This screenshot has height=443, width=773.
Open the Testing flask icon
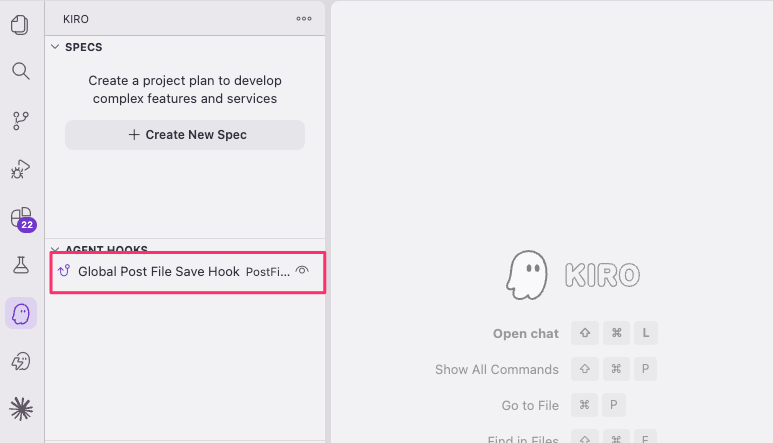(x=21, y=265)
